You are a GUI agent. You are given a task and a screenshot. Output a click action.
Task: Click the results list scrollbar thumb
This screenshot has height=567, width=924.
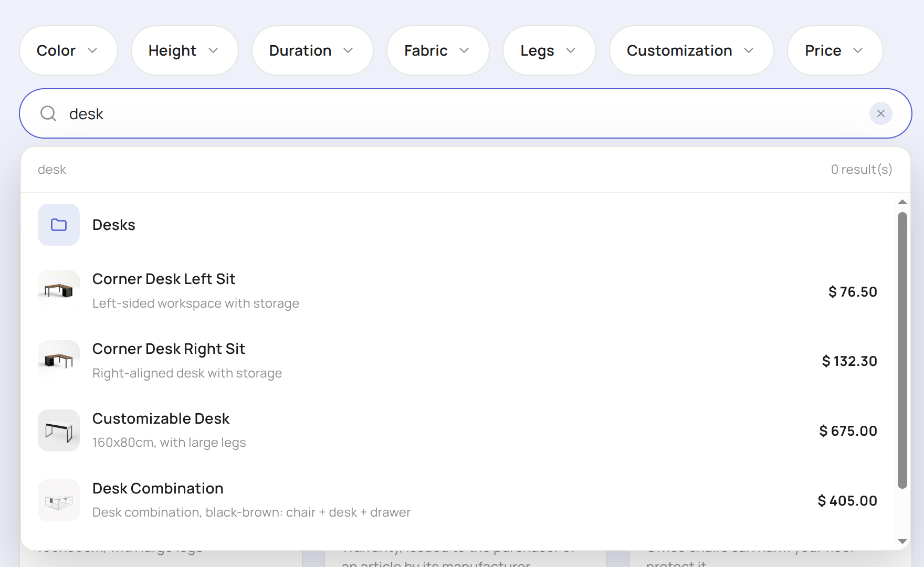[902, 350]
